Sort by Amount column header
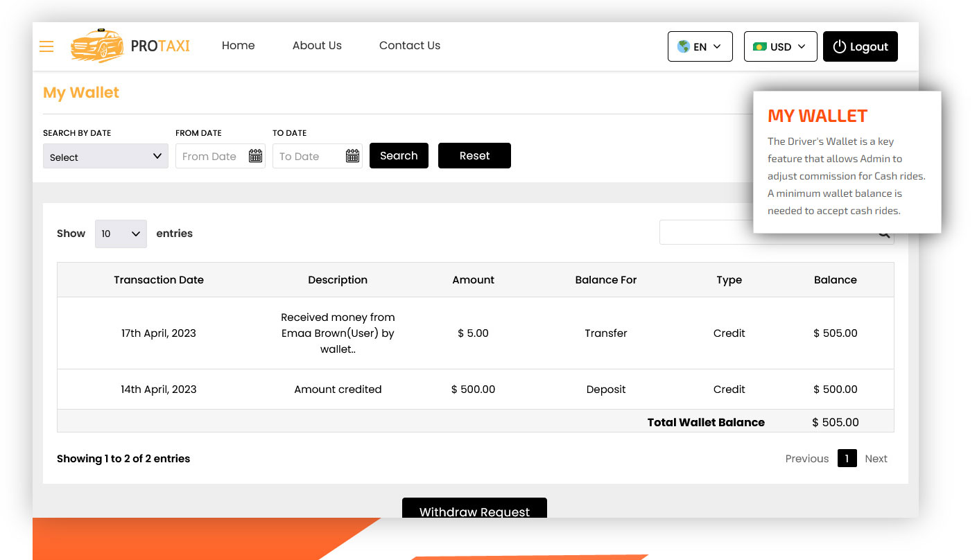 (x=474, y=280)
